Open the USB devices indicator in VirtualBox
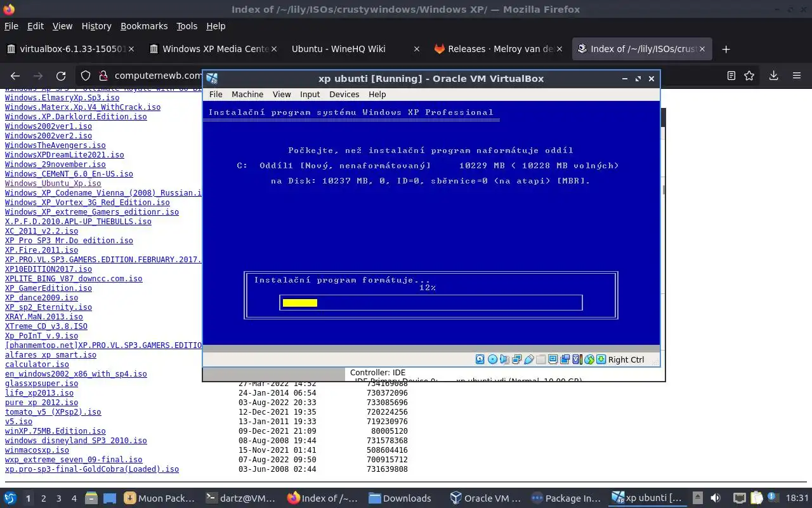Image resolution: width=812 pixels, height=508 pixels. [528, 359]
